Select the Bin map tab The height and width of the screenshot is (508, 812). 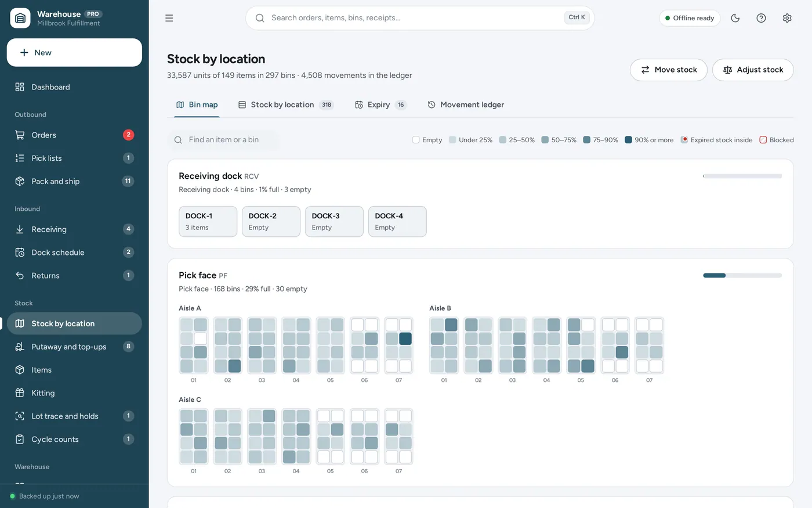pyautogui.click(x=197, y=105)
